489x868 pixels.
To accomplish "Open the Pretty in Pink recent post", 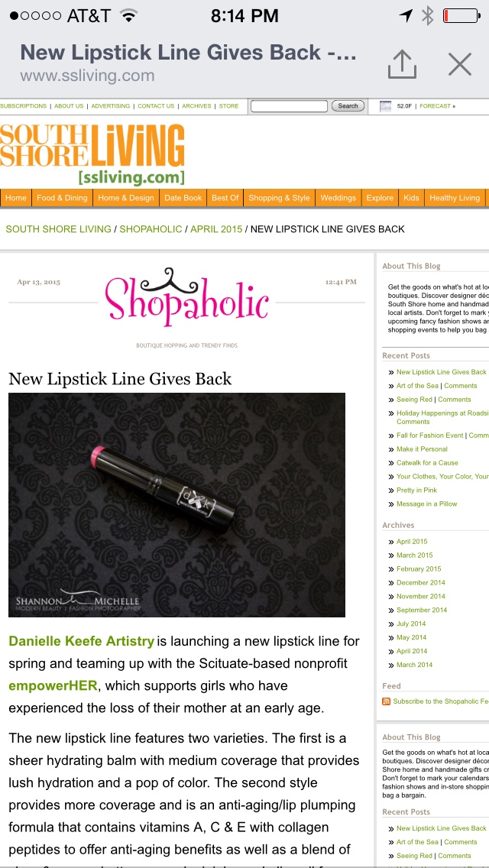I will coord(416,491).
